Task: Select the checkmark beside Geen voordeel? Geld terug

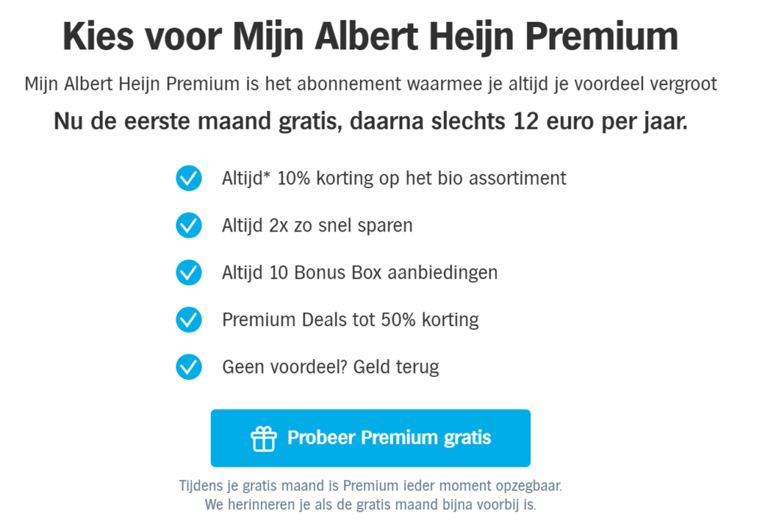Action: pos(188,367)
